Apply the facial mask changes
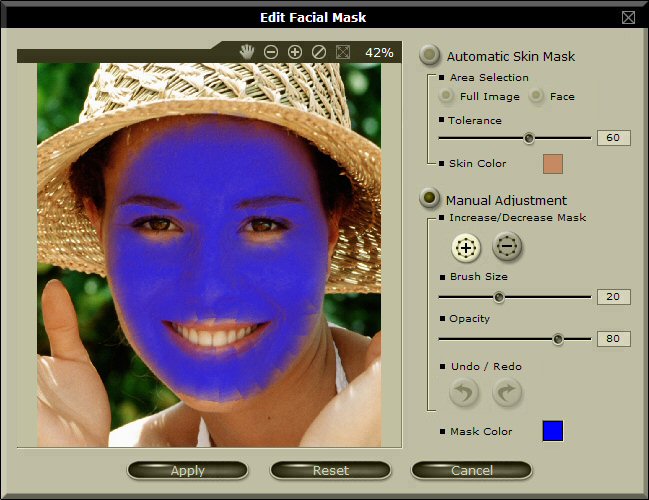Viewport: 649px width, 500px height. click(x=188, y=470)
